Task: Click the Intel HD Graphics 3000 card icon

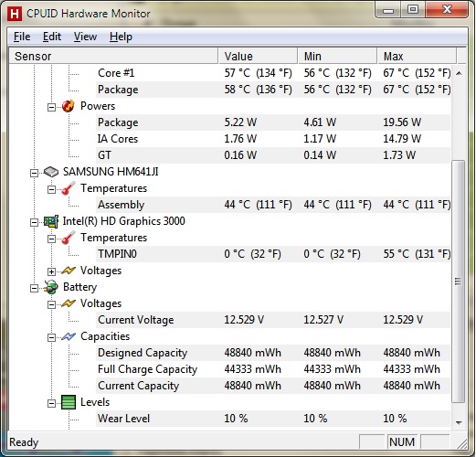Action: point(51,221)
